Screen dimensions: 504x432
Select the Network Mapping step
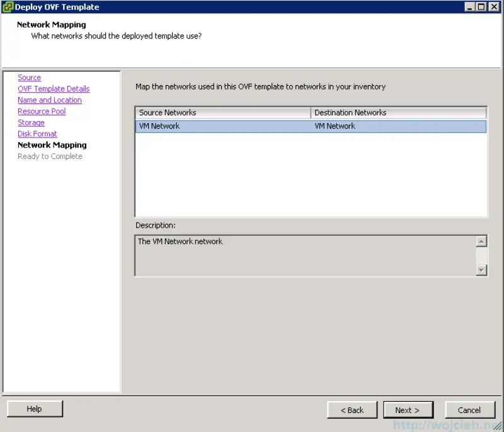[52, 145]
